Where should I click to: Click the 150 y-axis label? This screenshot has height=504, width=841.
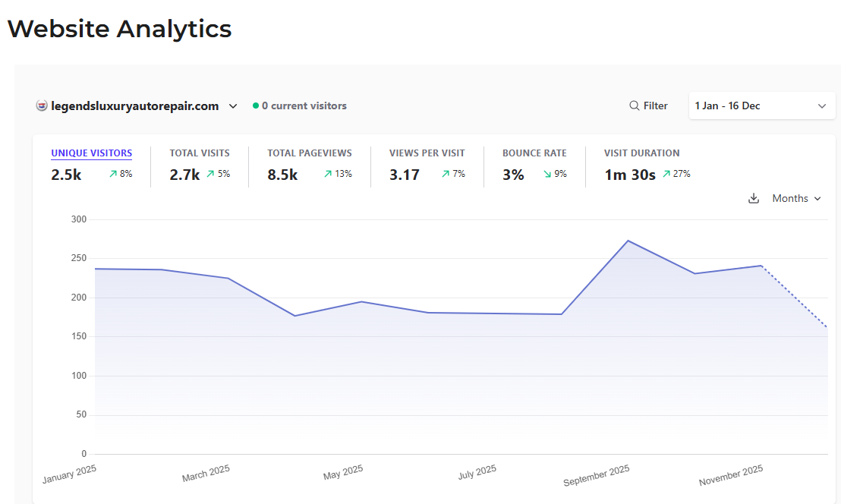tap(79, 336)
